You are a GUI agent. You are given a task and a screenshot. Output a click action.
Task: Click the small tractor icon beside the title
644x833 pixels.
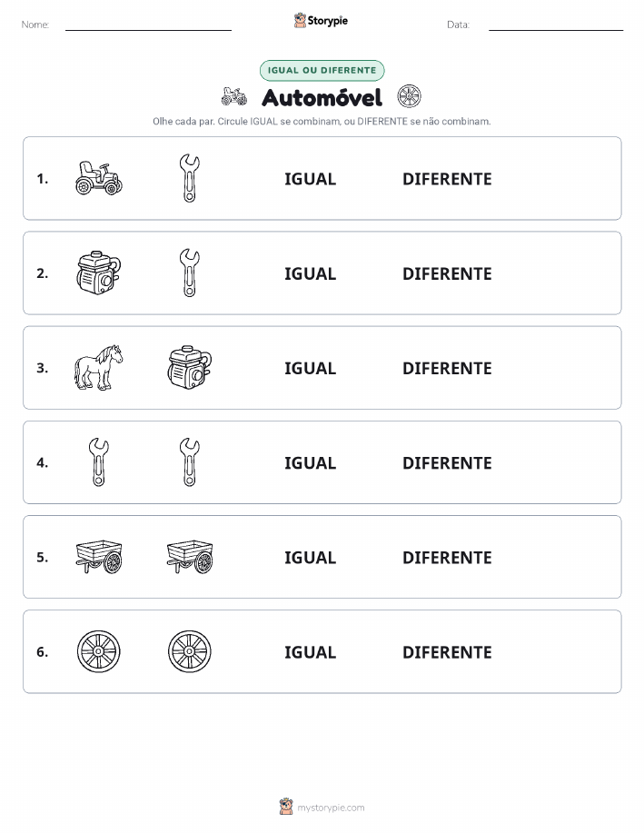234,96
